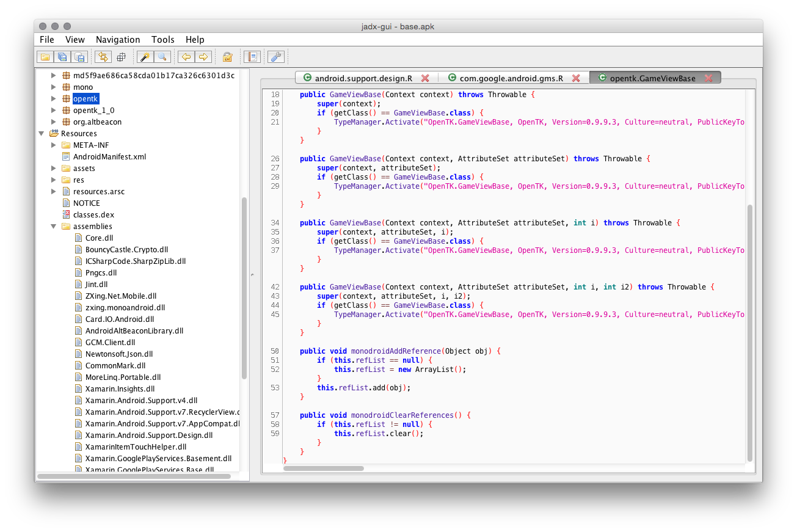
Task: Click the Open file toolbar icon
Action: click(45, 57)
